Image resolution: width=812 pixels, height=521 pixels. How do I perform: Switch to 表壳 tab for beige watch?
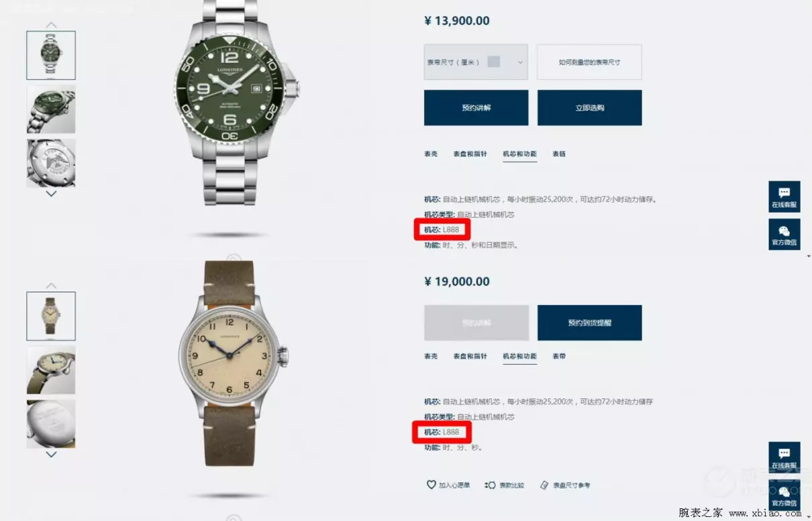point(431,356)
